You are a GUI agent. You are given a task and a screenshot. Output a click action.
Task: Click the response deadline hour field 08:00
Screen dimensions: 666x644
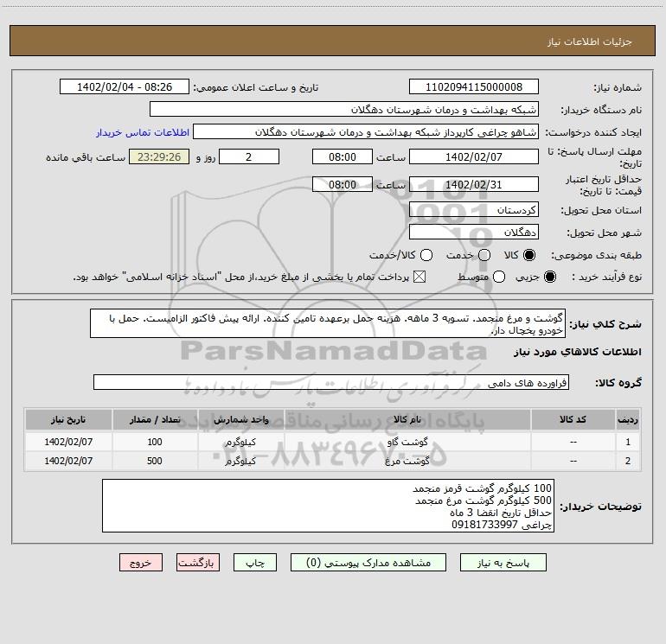[x=343, y=157]
